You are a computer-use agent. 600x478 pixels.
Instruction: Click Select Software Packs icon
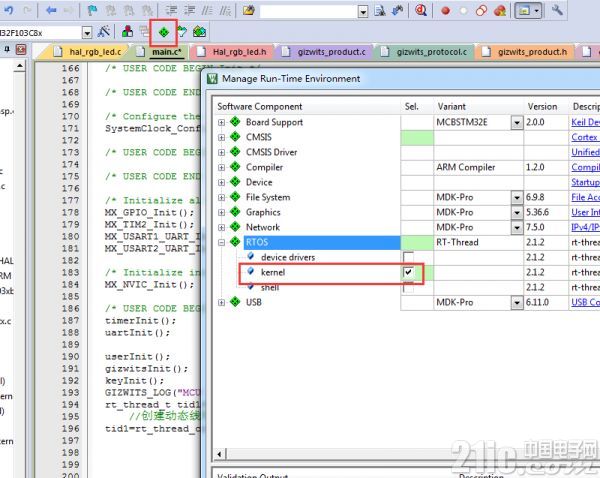click(x=182, y=32)
